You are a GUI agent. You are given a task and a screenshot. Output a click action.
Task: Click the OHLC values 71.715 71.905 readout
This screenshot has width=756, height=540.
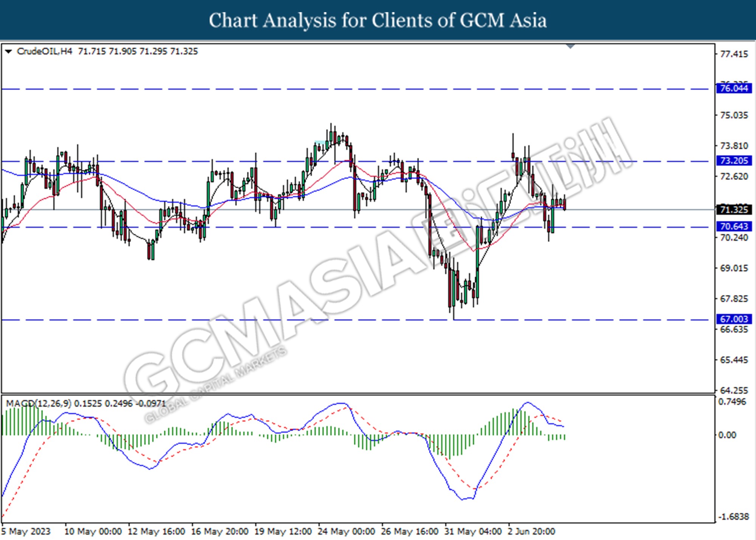tap(138, 51)
